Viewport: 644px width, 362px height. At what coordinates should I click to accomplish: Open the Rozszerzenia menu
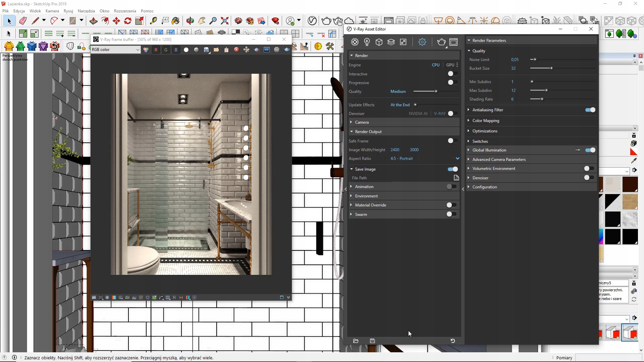coord(125,11)
